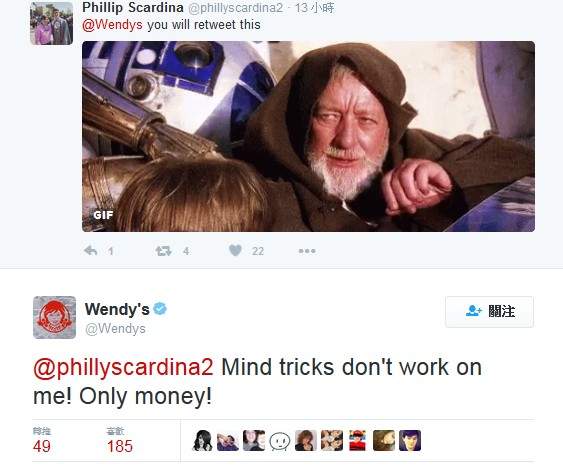Viewport: 563px width, 471px height.
Task: Open the Phillip Scardina name link
Action: pos(133,8)
